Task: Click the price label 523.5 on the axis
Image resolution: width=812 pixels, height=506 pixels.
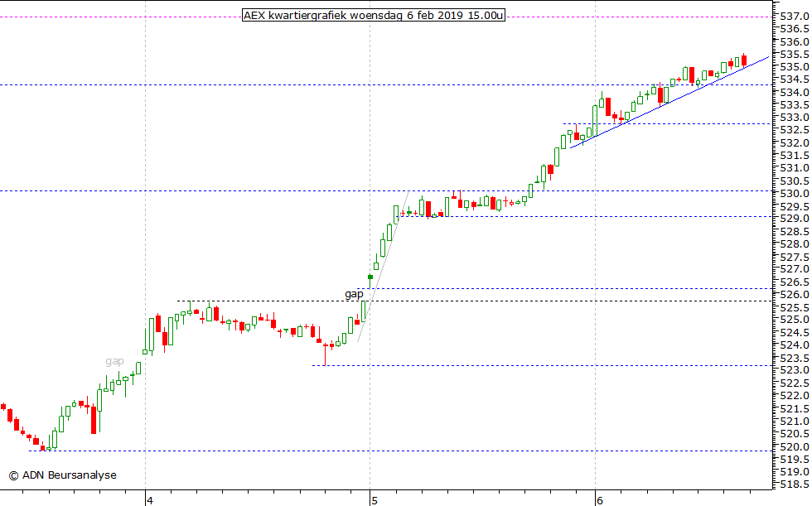Action: tap(795, 358)
